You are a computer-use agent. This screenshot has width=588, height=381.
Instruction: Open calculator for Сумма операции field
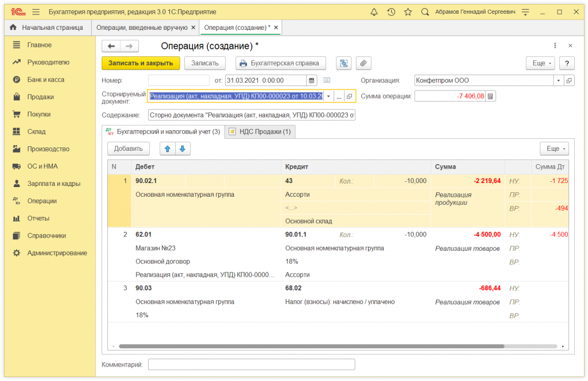click(x=490, y=96)
